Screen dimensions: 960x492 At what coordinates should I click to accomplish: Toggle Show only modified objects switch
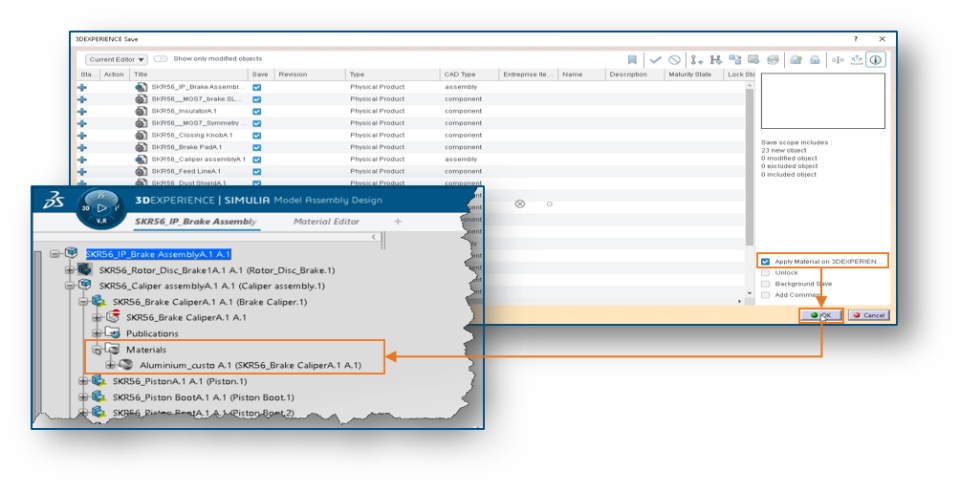[160, 59]
